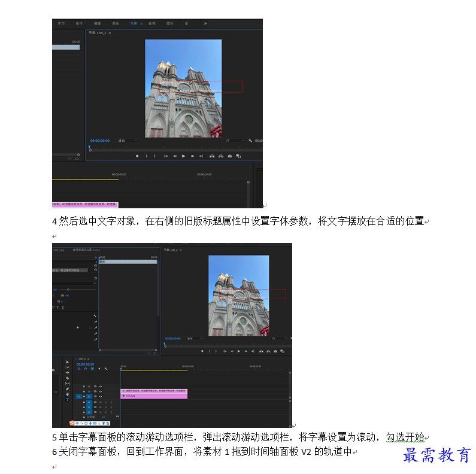Toggle V3 track eye visibility

pyautogui.click(x=101, y=387)
